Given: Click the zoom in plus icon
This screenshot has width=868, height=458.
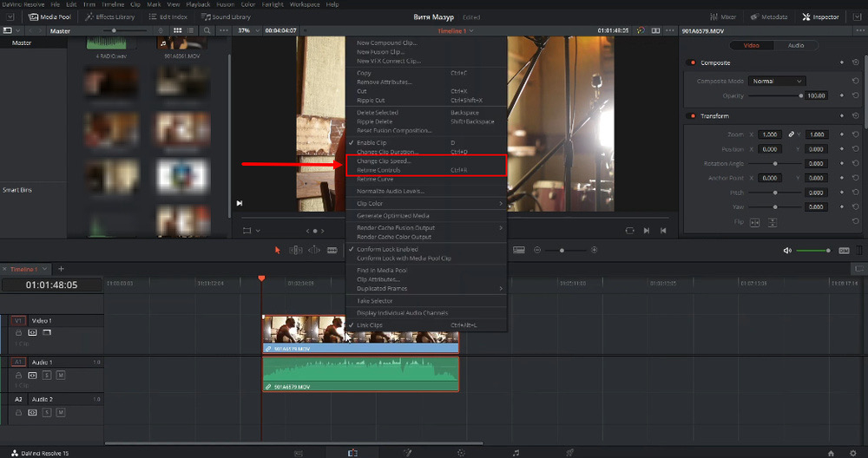Looking at the screenshot, I should [x=594, y=250].
